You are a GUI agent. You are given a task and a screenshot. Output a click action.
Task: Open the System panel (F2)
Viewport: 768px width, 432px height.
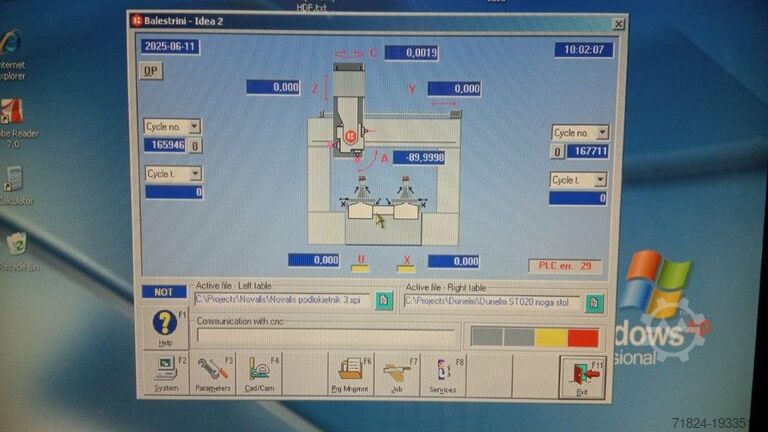[166, 376]
